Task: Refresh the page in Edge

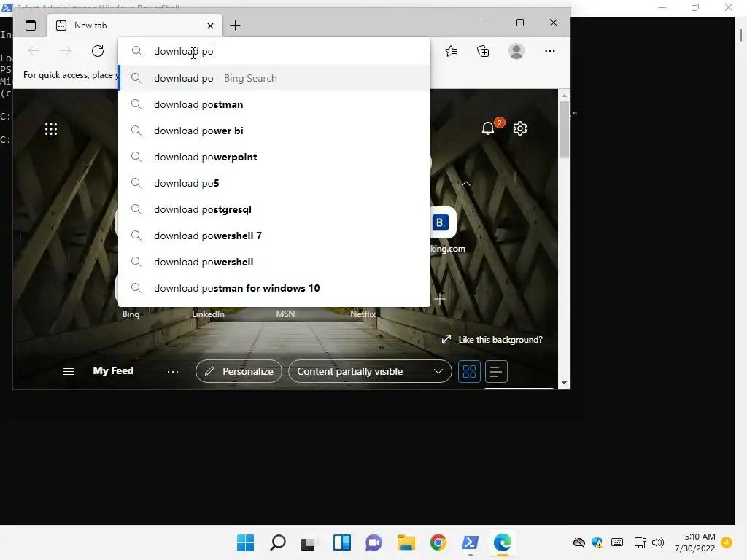Action: coord(98,51)
